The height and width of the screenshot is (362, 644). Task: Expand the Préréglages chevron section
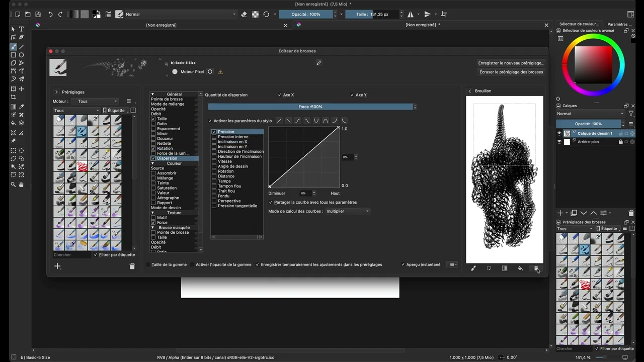point(56,92)
